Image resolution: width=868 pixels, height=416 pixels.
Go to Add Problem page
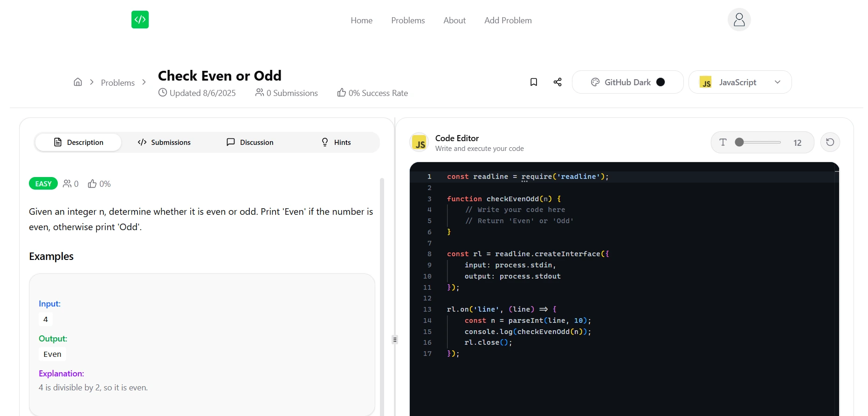click(508, 20)
